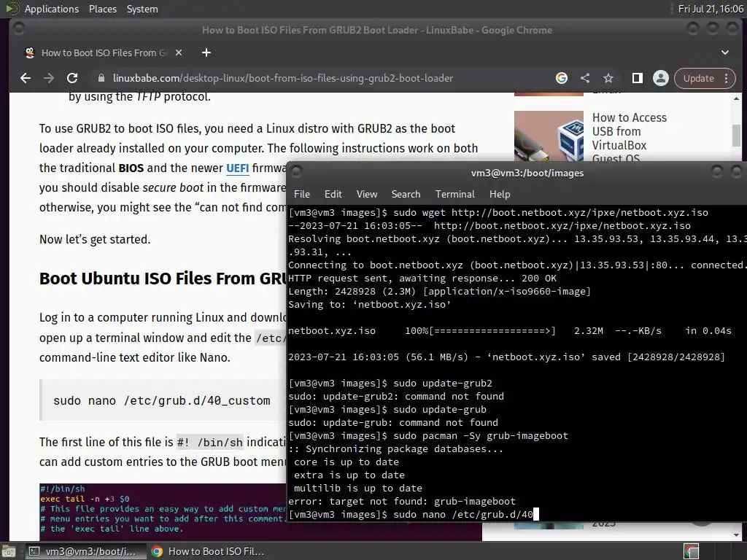Click scrollbar up arrow in Chrome

pyautogui.click(x=736, y=98)
